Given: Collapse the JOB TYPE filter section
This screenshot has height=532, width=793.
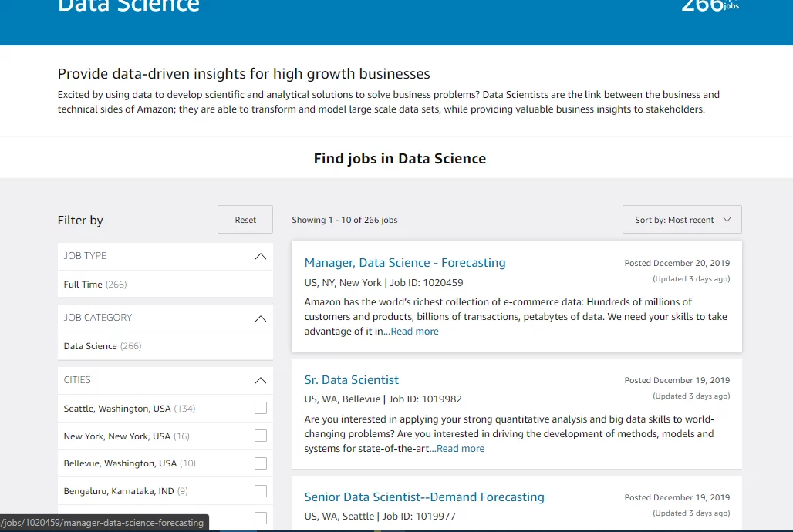Looking at the screenshot, I should pyautogui.click(x=261, y=256).
